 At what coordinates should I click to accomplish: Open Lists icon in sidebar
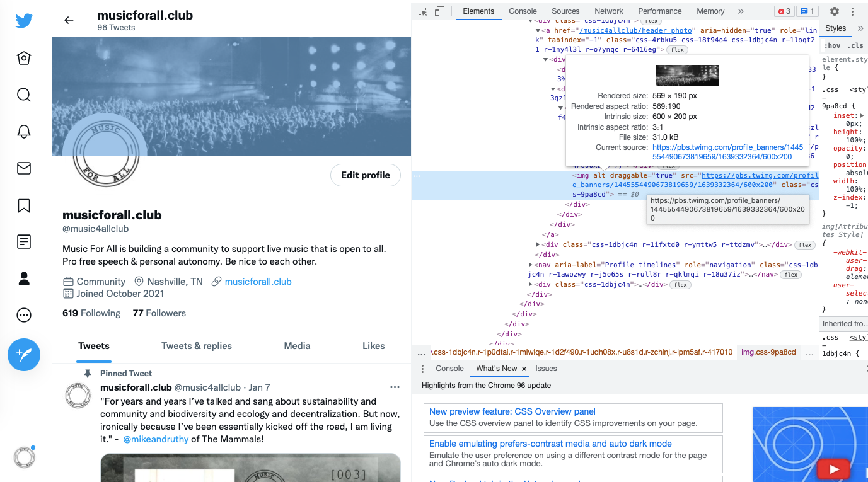pos(24,241)
